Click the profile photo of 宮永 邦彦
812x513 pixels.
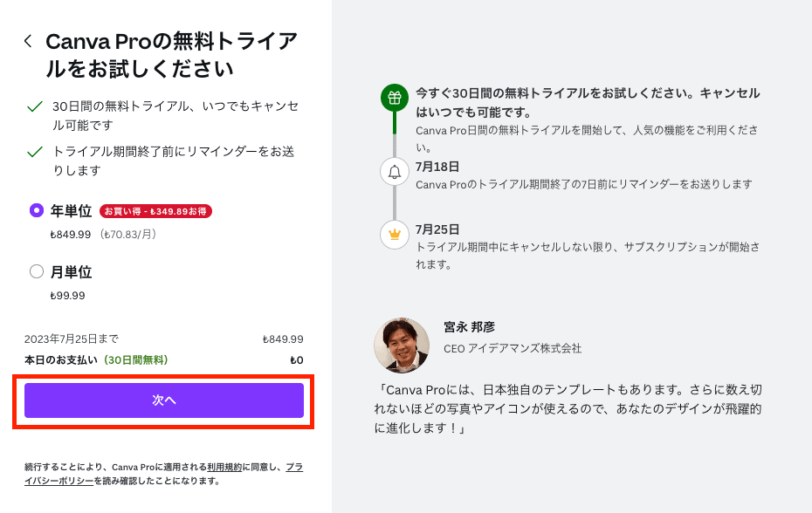402,345
